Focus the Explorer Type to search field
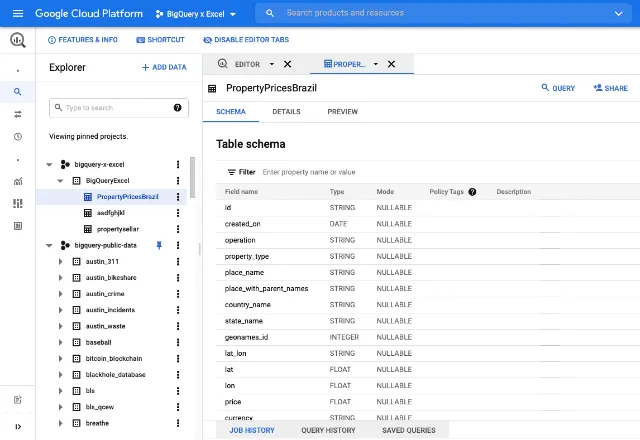Screen dimensions: 640x440 pos(119,108)
